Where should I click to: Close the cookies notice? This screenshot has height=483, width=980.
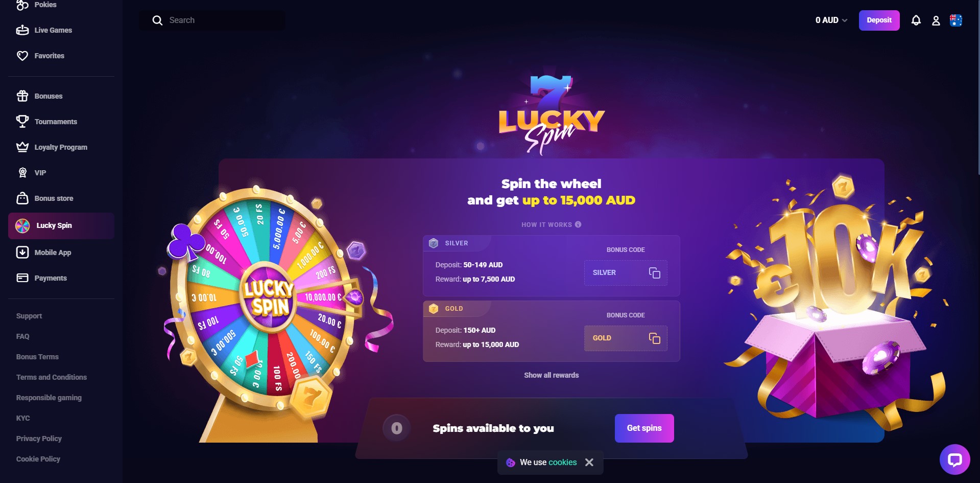[x=589, y=463]
